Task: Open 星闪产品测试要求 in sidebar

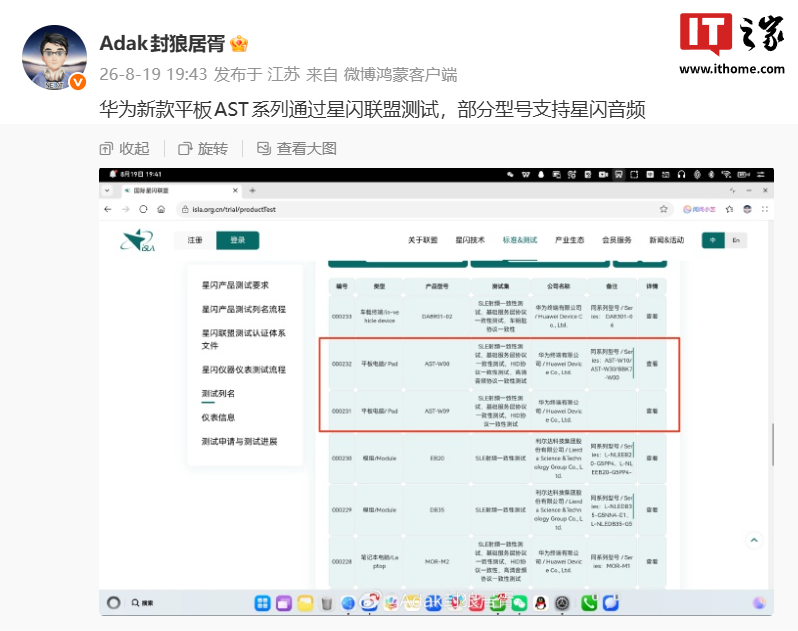Action: (x=235, y=285)
